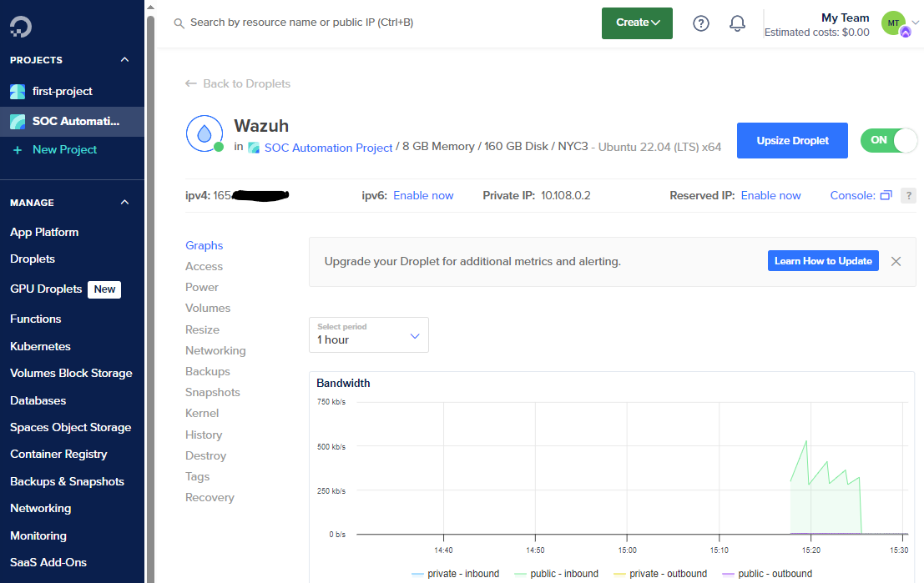
Task: Expand the green Create dropdown
Action: [x=637, y=23]
